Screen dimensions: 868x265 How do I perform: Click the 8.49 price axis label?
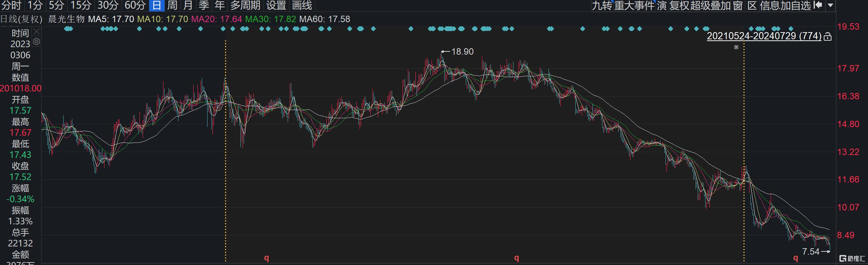[846, 235]
